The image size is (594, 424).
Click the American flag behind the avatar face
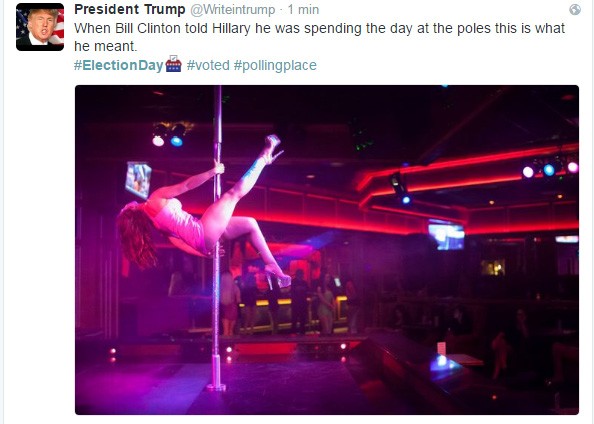[x=57, y=27]
